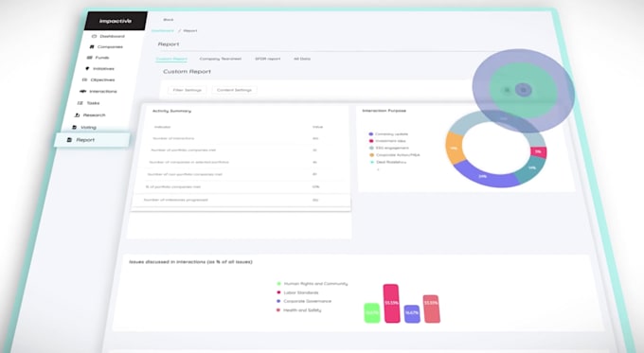The width and height of the screenshot is (644, 353).
Task: Click the Filter Settings button
Action: pos(188,90)
